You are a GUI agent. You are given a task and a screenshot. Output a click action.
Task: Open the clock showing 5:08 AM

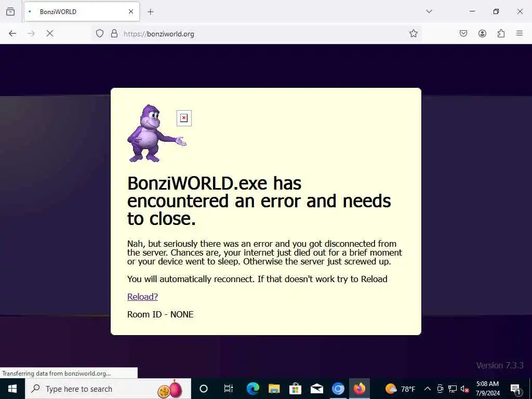[487, 389]
